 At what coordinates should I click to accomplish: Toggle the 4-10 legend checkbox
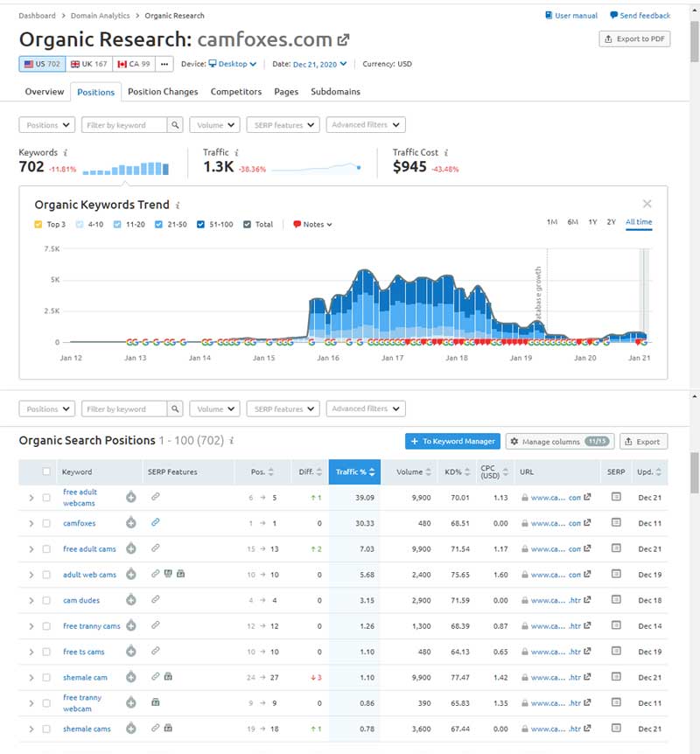(x=80, y=225)
